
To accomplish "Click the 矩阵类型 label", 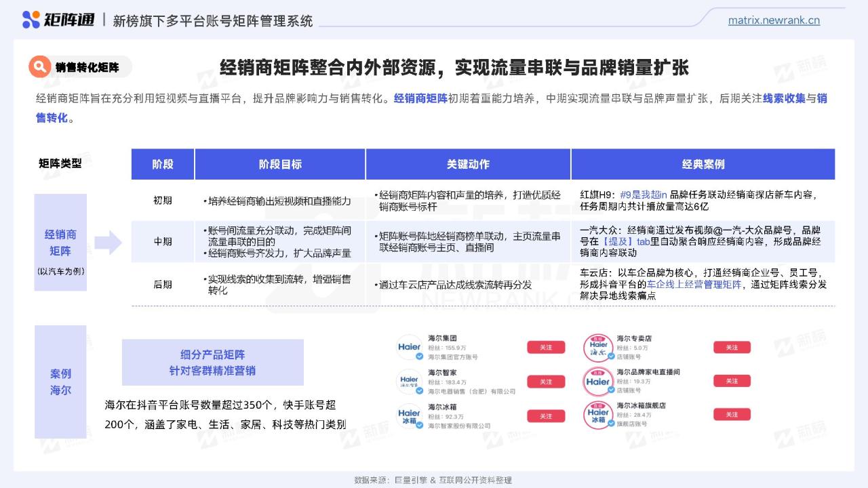I will (60, 163).
